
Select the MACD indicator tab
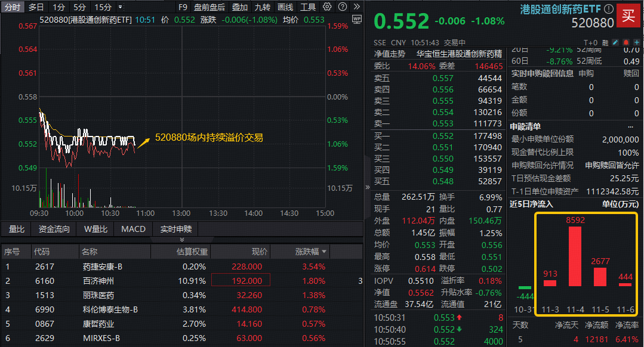pyautogui.click(x=133, y=229)
